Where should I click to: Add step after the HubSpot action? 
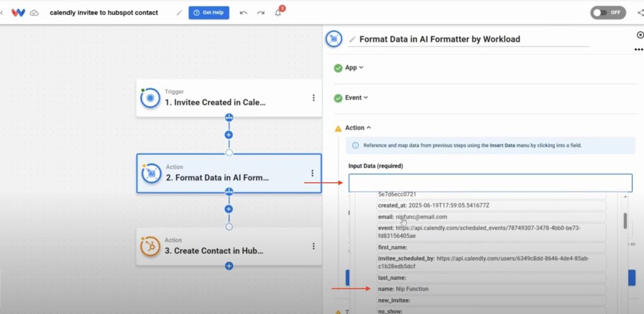229,266
